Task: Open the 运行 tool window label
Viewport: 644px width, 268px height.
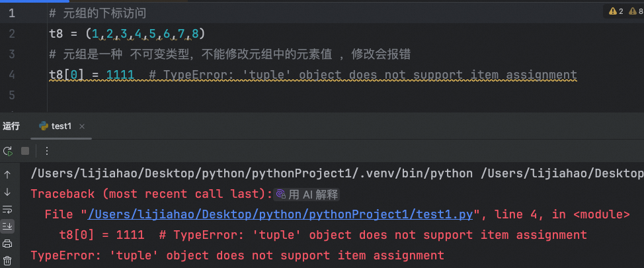Action: 11,126
